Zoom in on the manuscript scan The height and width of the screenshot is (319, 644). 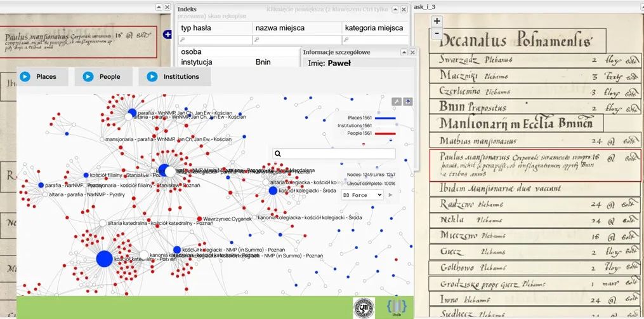[437, 21]
